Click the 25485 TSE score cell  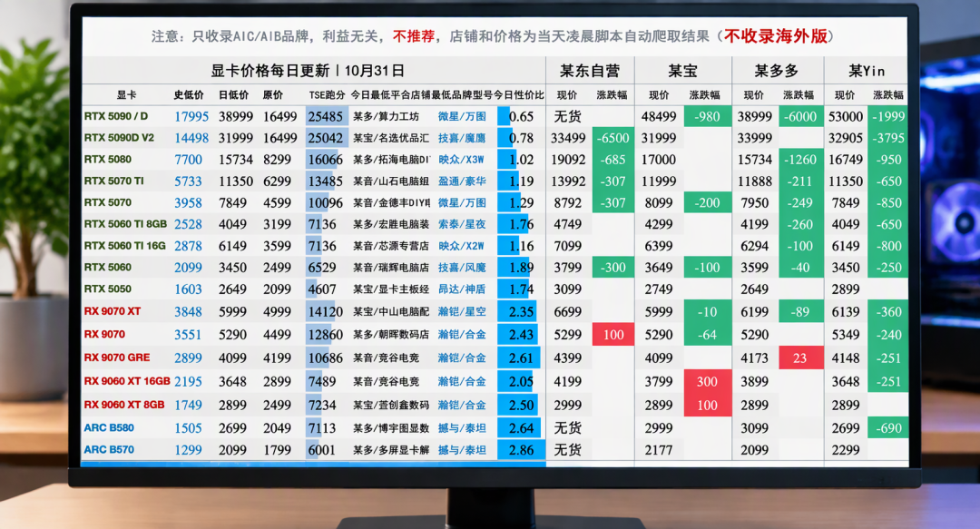pos(326,116)
